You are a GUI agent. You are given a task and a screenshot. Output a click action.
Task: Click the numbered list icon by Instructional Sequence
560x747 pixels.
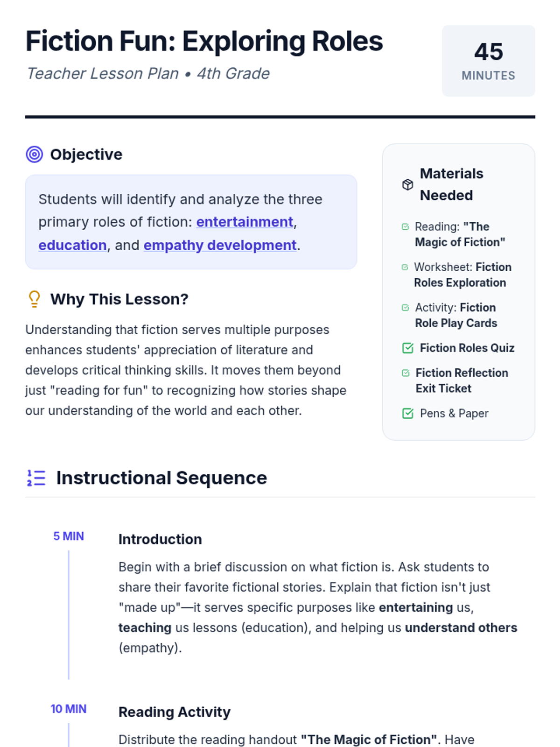point(36,478)
